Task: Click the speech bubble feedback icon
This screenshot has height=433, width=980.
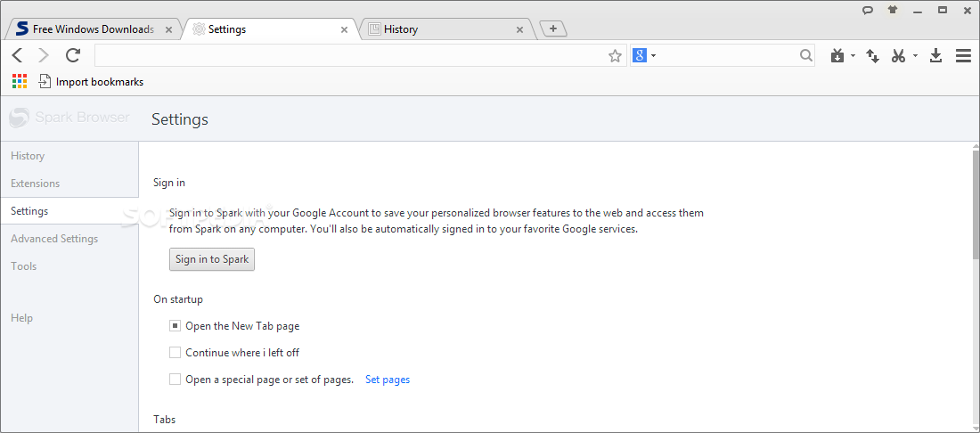Action: tap(868, 10)
